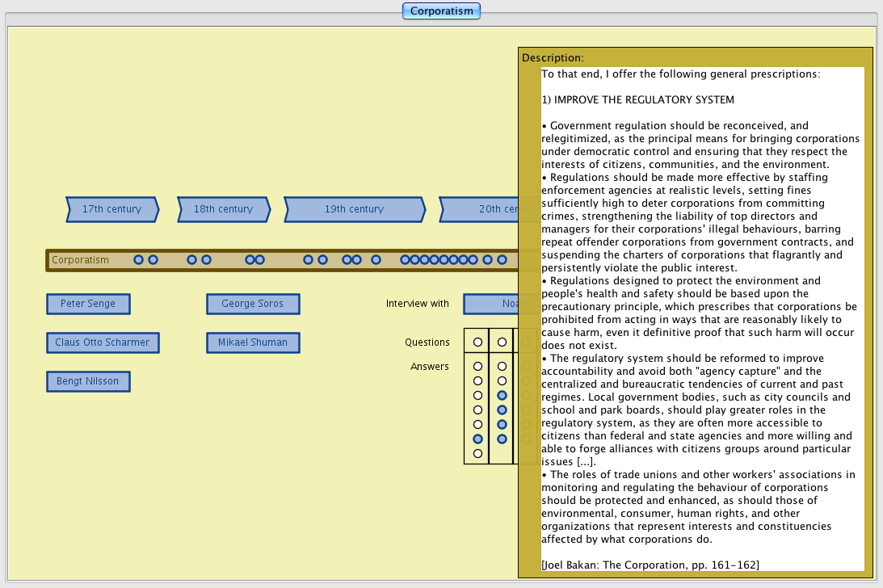Screen dimensions: 883x588
Task: Select the 18th century arrow
Action: (223, 209)
